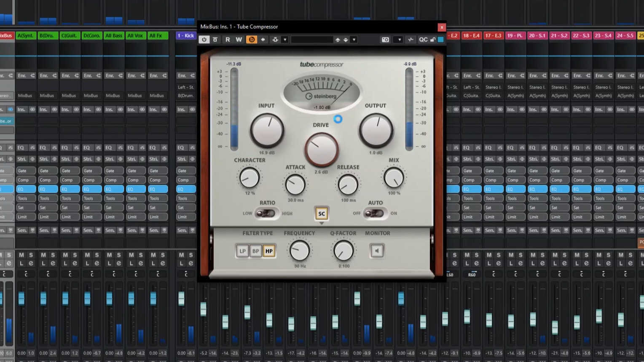Viewport: 644px width, 362px height.
Task: Click Sen. section button on All Vox channel
Action: tap(132, 231)
